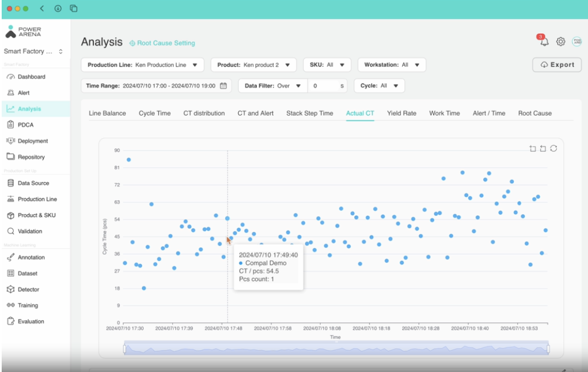Open Cycle All dropdown
The image size is (588, 372).
(379, 86)
